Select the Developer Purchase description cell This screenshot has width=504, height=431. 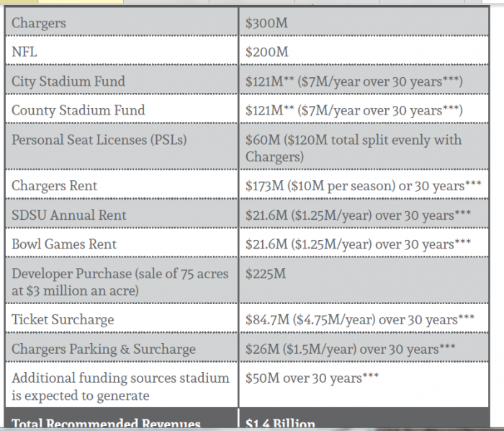[x=120, y=282]
